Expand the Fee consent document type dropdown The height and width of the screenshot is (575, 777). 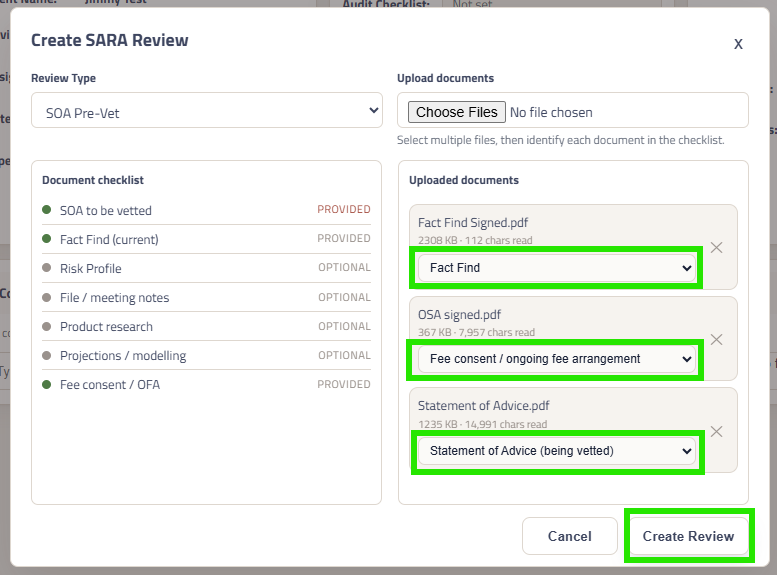(x=556, y=359)
